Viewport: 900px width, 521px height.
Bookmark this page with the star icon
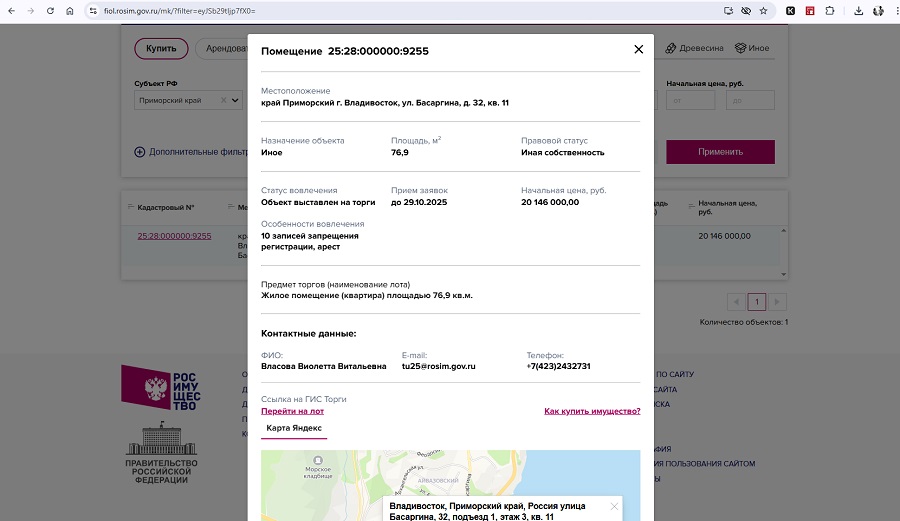click(x=763, y=11)
